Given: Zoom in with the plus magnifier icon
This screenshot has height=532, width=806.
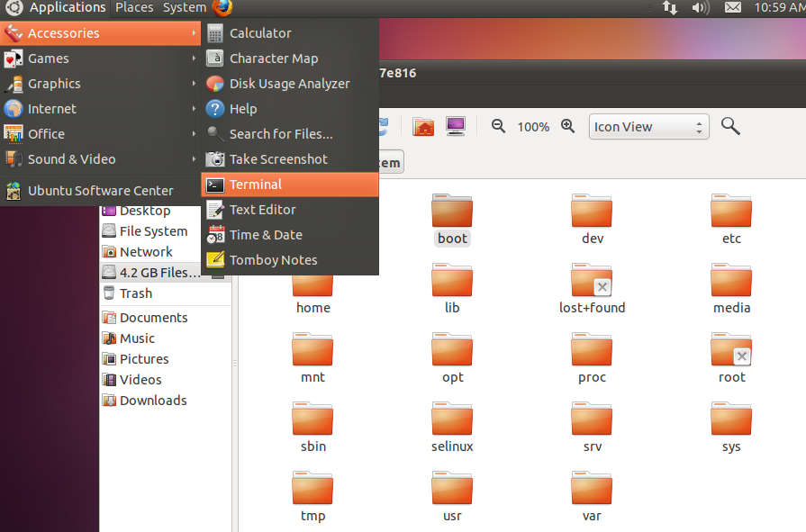Looking at the screenshot, I should click(x=567, y=126).
